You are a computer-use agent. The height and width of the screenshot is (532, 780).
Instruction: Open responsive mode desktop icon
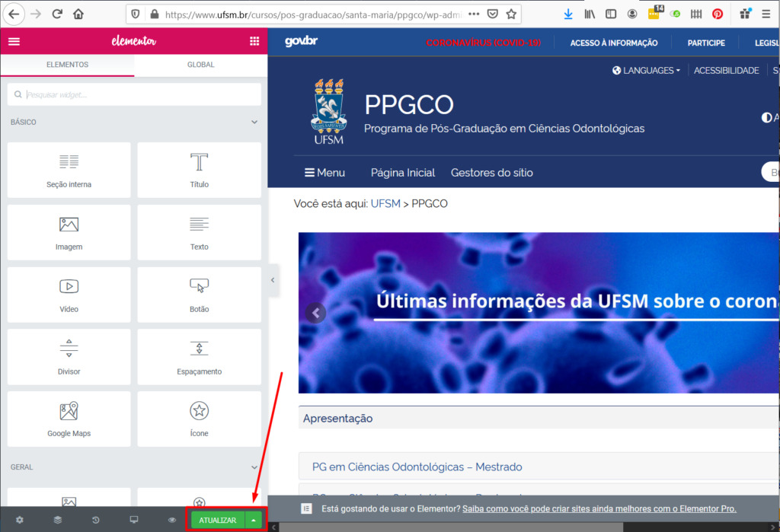point(134,520)
